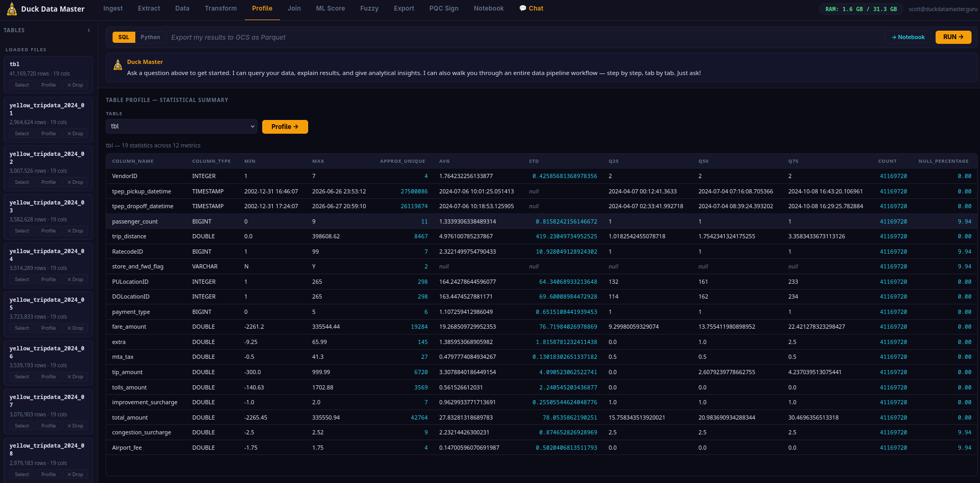Toggle query mode to Python
The height and width of the screenshot is (483, 980).
click(150, 37)
